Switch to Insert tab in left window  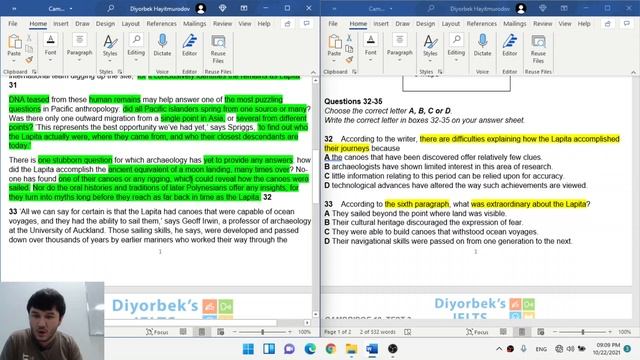[x=61, y=24]
